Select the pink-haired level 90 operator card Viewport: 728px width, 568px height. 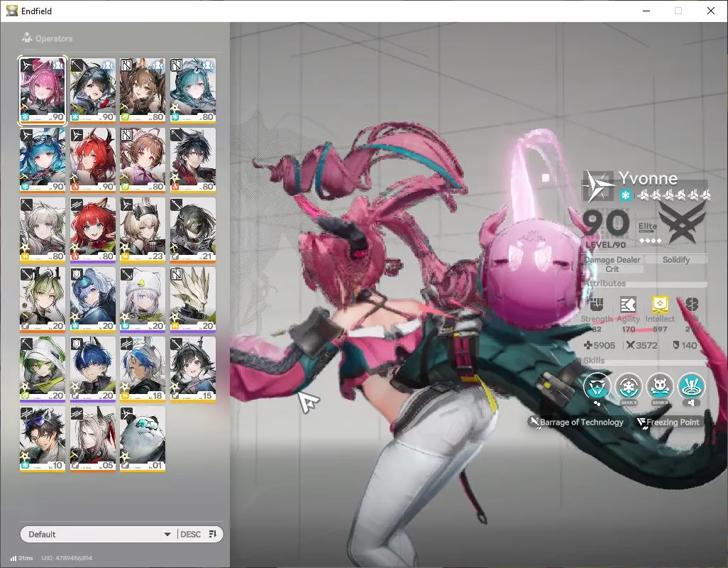[x=43, y=91]
